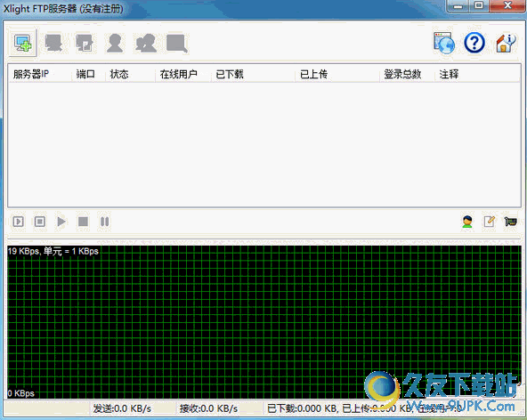Click the start all servers outlined play icon
Viewport: 527px width, 420px height.
point(18,222)
